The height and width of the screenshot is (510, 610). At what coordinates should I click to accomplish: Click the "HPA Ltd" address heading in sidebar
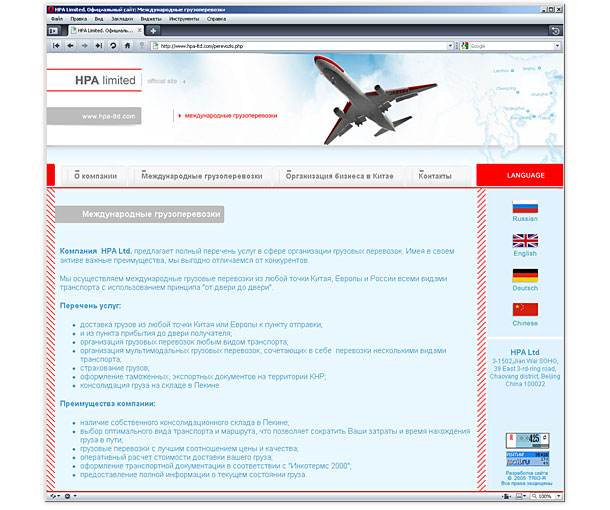click(525, 352)
